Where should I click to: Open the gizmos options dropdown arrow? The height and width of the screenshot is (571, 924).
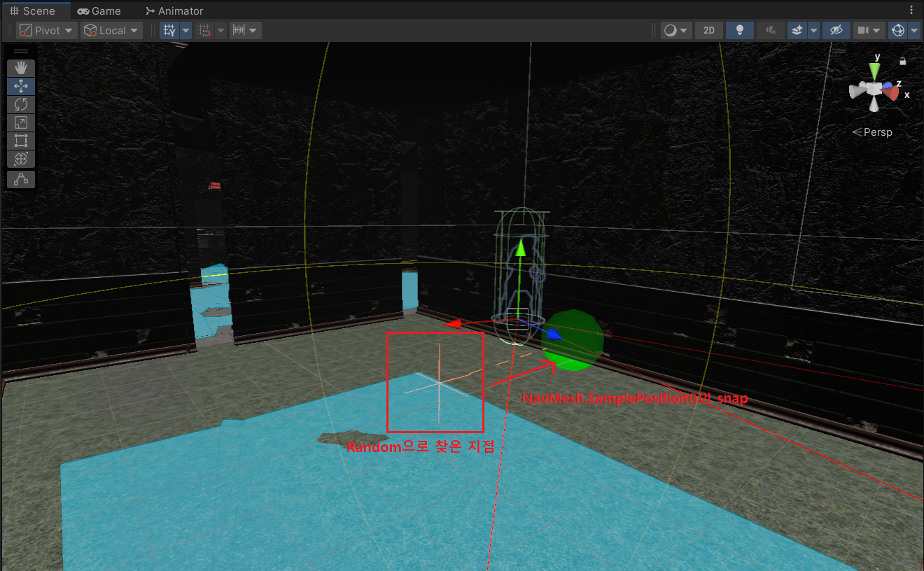click(914, 30)
